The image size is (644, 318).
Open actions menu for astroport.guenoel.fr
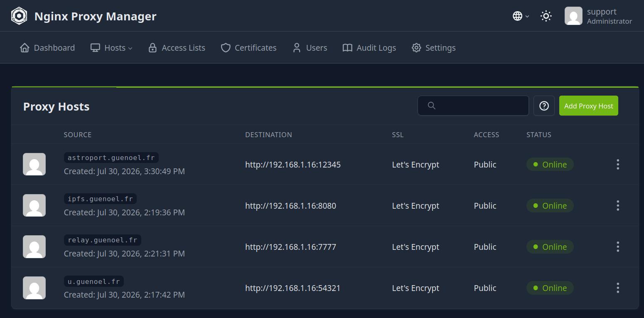click(618, 164)
